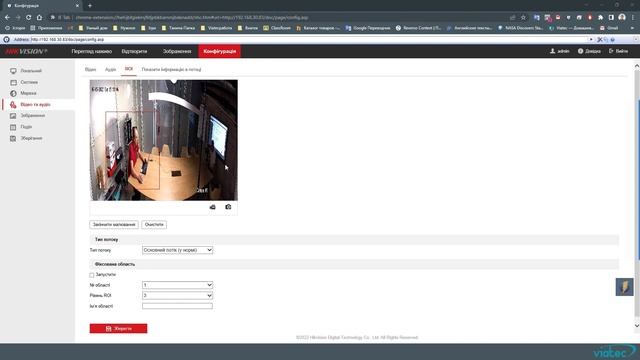640x360 pixels.
Task: Open the Мережа sidebar section
Action: 28,93
